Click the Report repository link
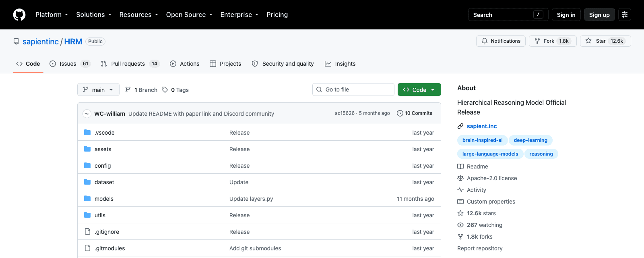Screen dimensions: 644x258 [x=480, y=248]
